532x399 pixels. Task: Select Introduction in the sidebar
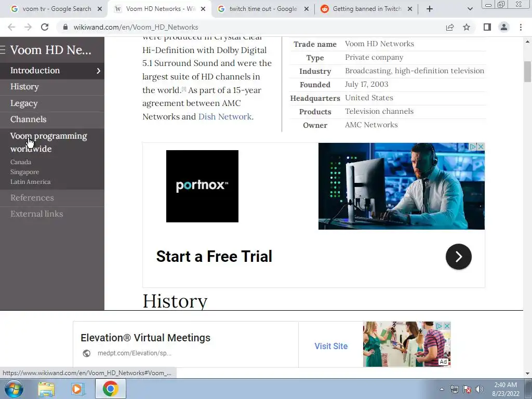(35, 70)
